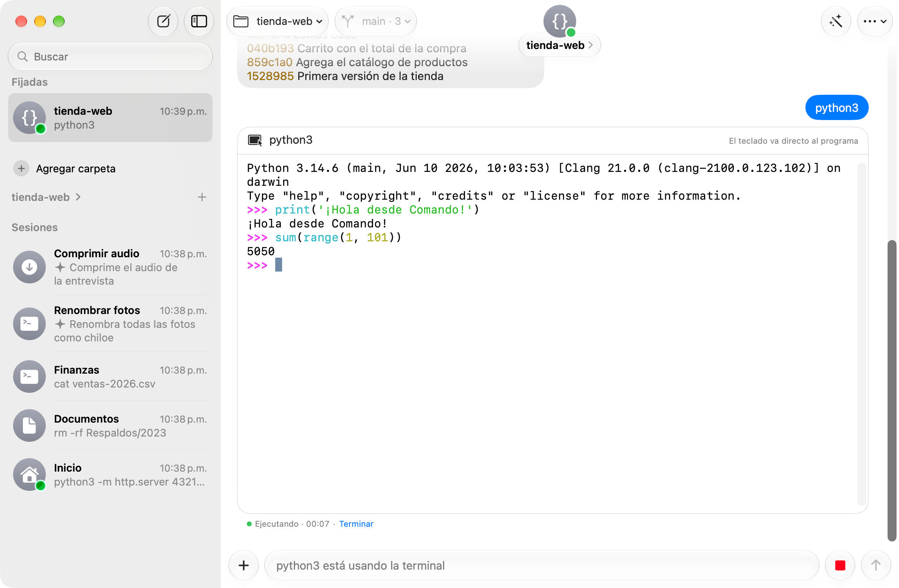
Task: Click the terminal cursor after the prompt
Action: [278, 265]
